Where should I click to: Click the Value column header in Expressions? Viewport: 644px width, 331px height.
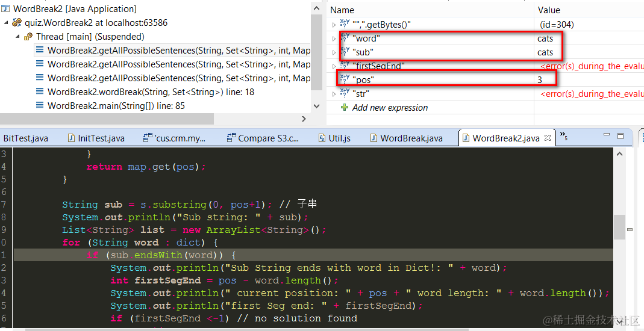(549, 10)
